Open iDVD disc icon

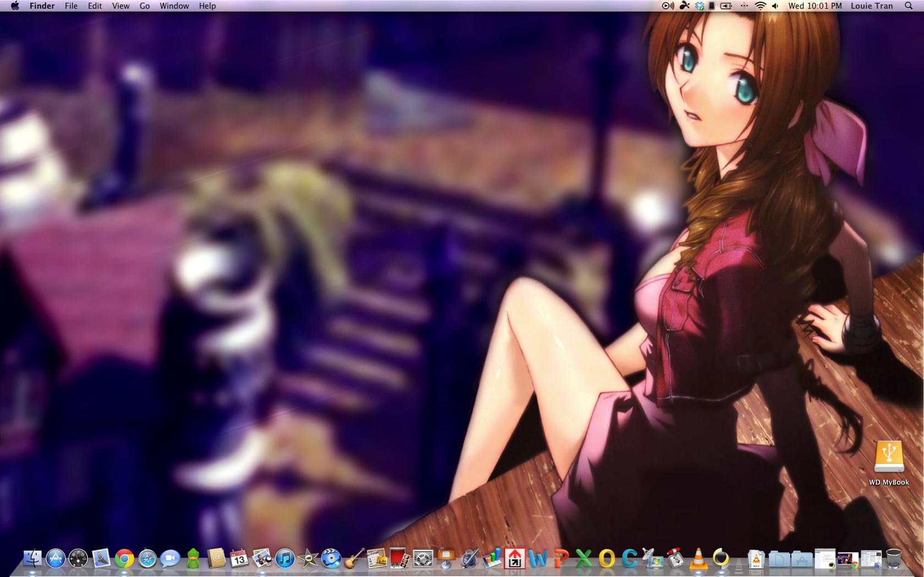pyautogui.click(x=331, y=559)
